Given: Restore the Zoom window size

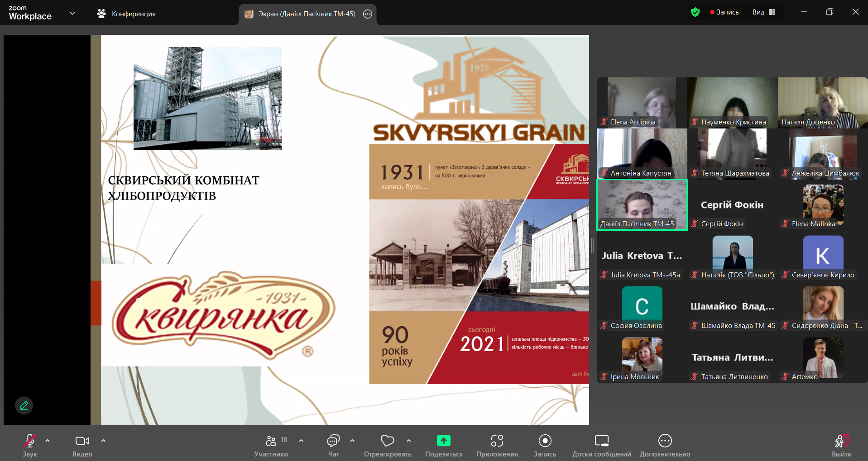Looking at the screenshot, I should [x=830, y=12].
